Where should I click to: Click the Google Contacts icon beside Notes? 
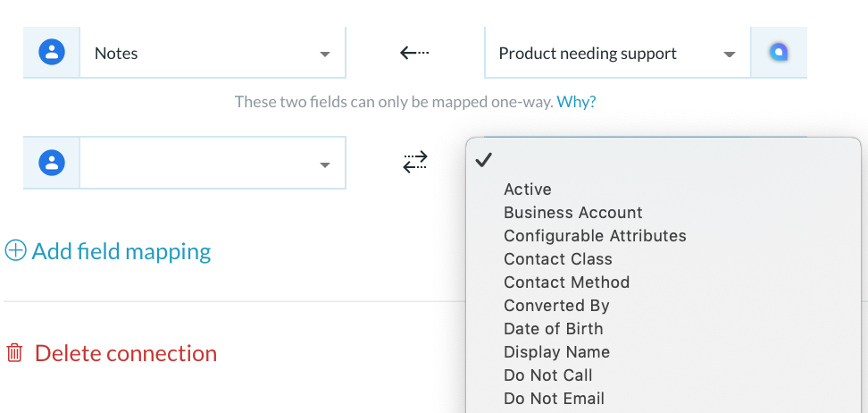pyautogui.click(x=52, y=53)
